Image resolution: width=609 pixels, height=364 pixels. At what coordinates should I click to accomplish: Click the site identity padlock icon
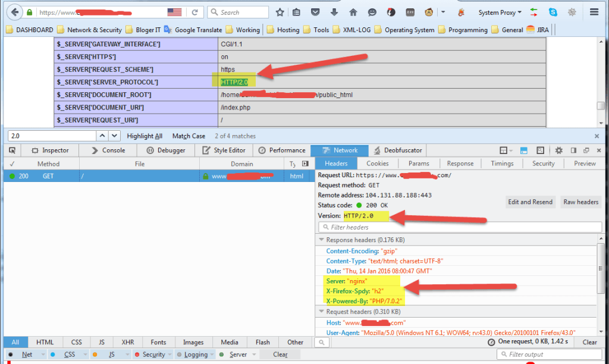coord(30,12)
